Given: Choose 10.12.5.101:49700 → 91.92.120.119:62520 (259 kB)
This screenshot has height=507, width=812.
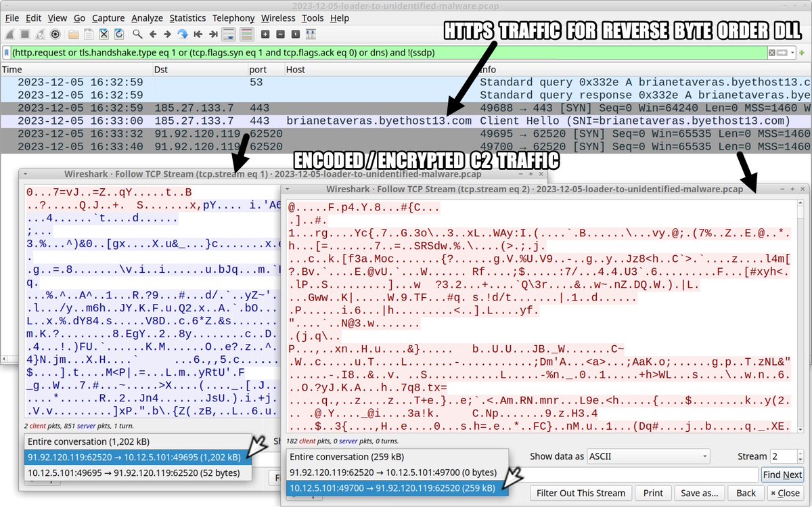Looking at the screenshot, I should click(x=397, y=487).
